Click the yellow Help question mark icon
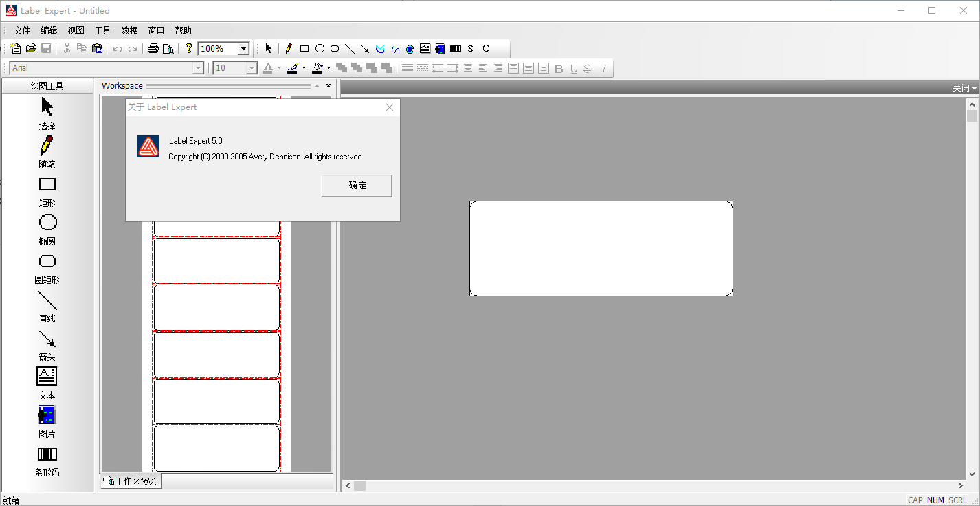The width and height of the screenshot is (980, 506). 189,48
